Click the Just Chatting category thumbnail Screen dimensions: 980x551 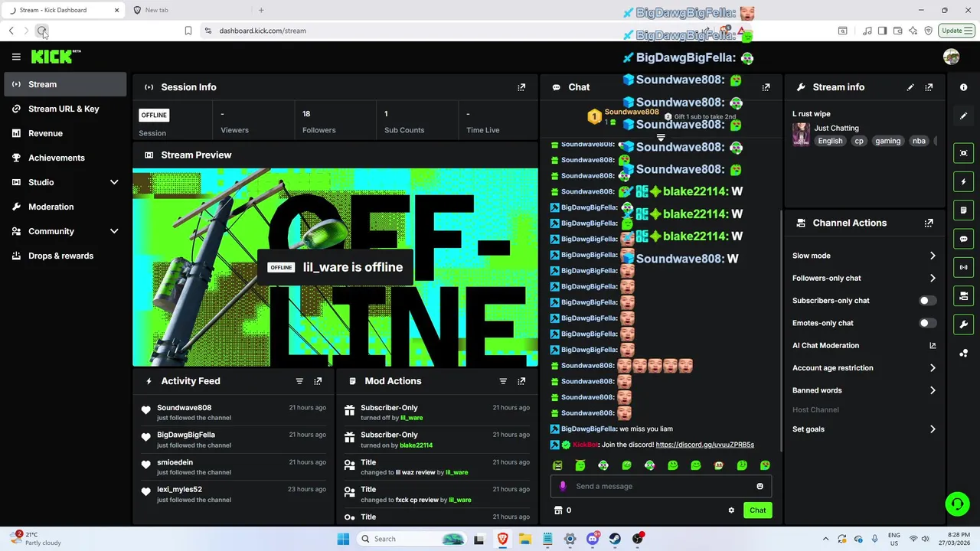[801, 134]
